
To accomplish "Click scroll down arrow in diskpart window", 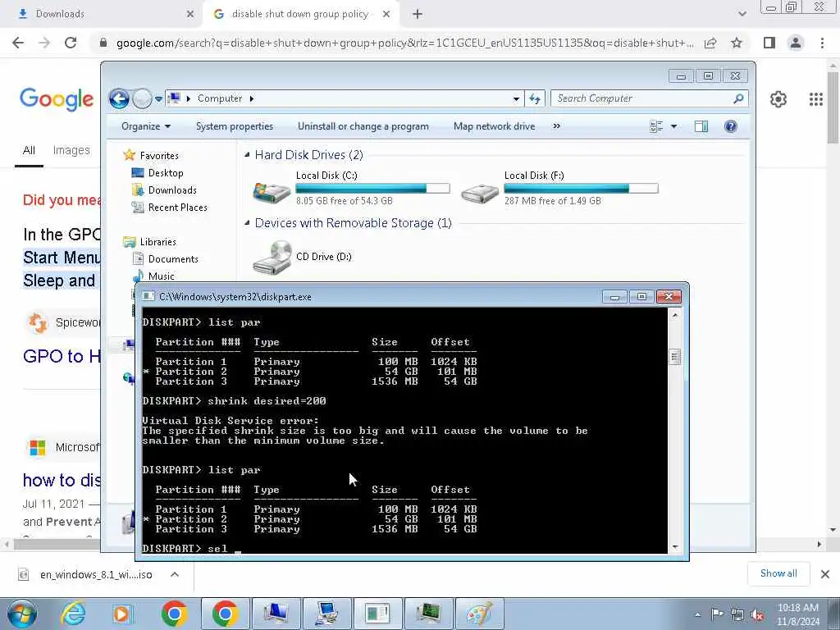I will [x=674, y=547].
